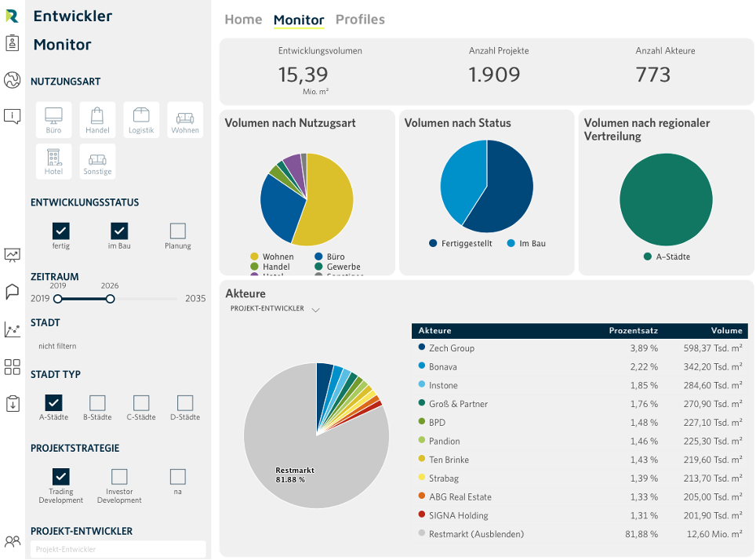The height and width of the screenshot is (560, 756).
Task: Click Restmarkt (Ausblenden) to hide remainder
Action: 476,534
